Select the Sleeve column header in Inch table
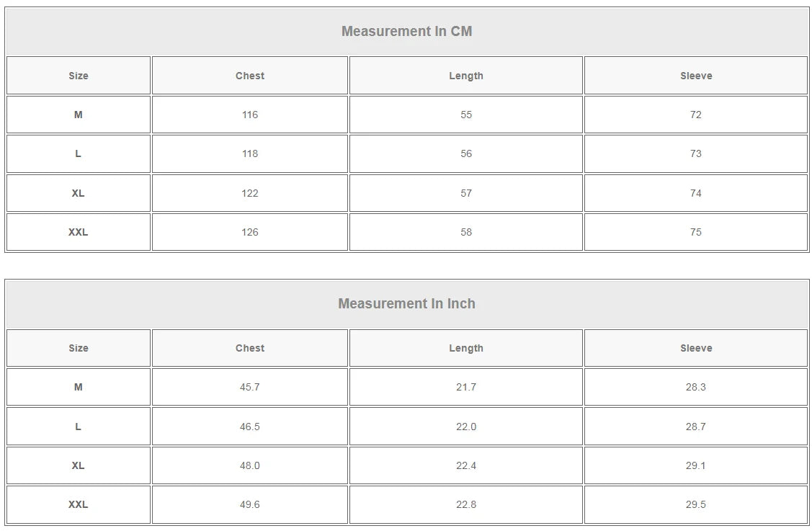This screenshot has height=531, width=812. tap(695, 348)
